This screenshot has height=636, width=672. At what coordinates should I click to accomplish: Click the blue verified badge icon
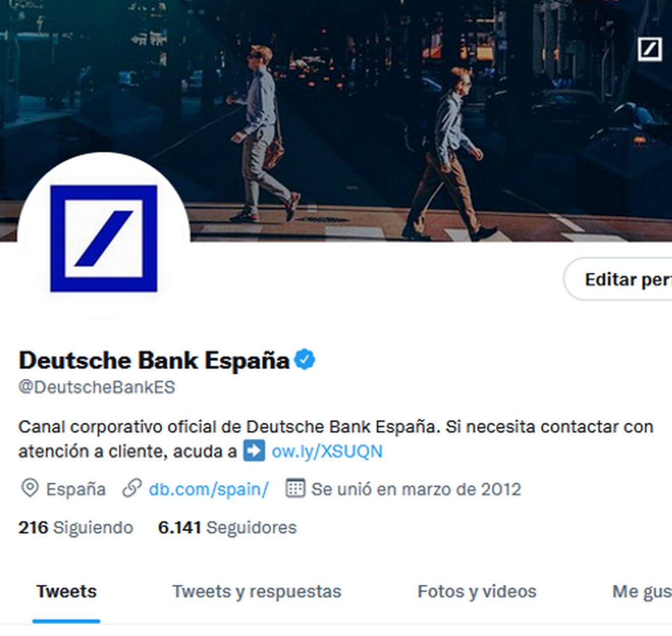tap(304, 360)
